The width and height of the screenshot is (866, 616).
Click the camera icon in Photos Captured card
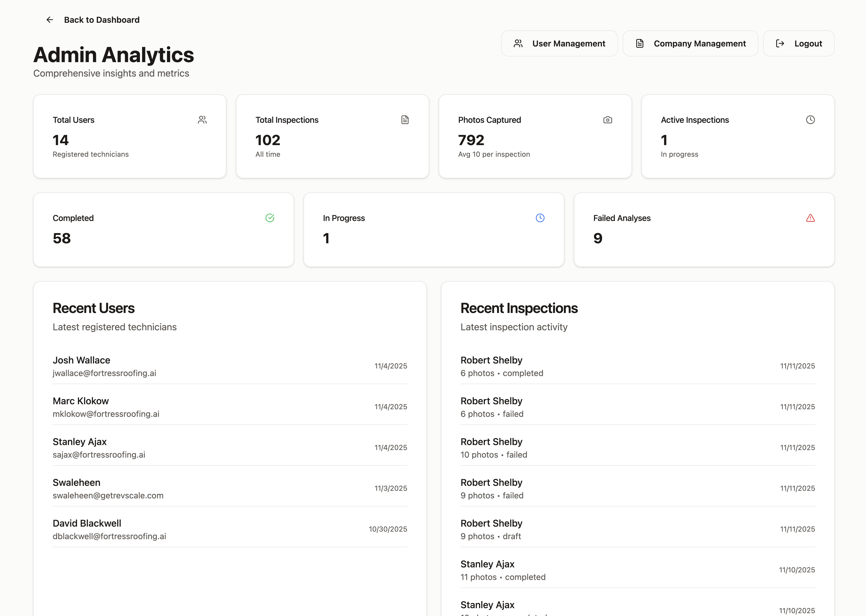click(607, 120)
